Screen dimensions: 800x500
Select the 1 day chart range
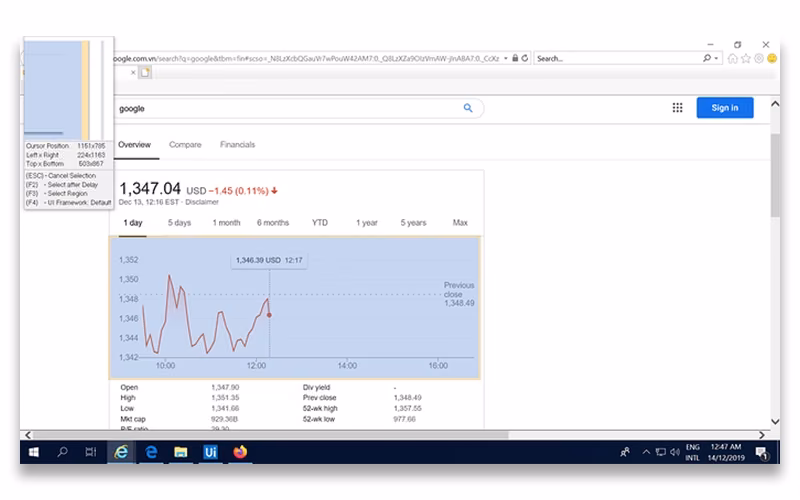pyautogui.click(x=133, y=222)
